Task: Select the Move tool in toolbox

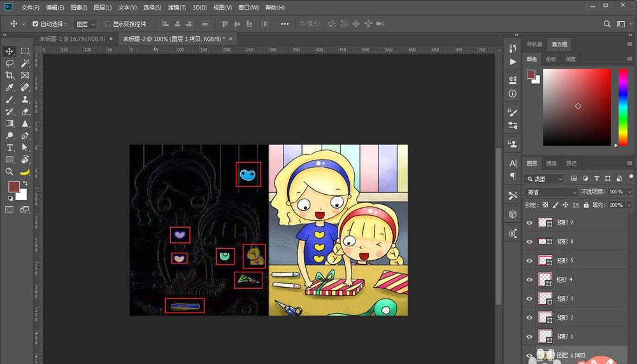Action: click(10, 51)
